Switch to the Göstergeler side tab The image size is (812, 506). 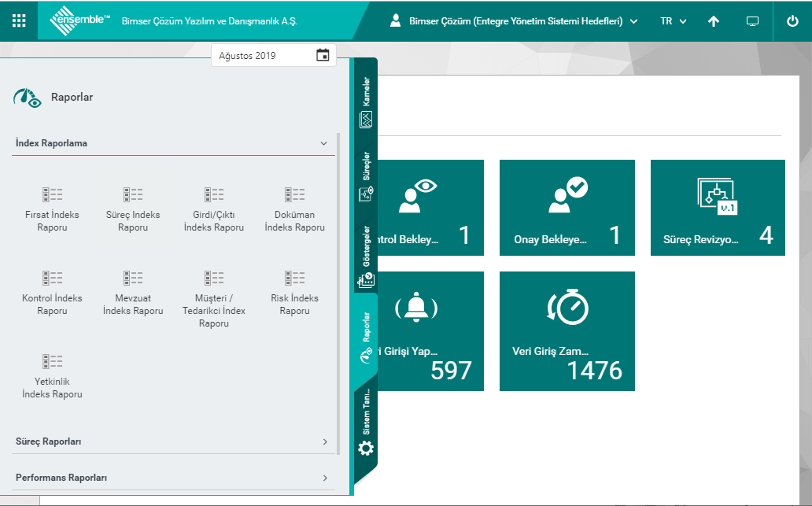coord(366,256)
